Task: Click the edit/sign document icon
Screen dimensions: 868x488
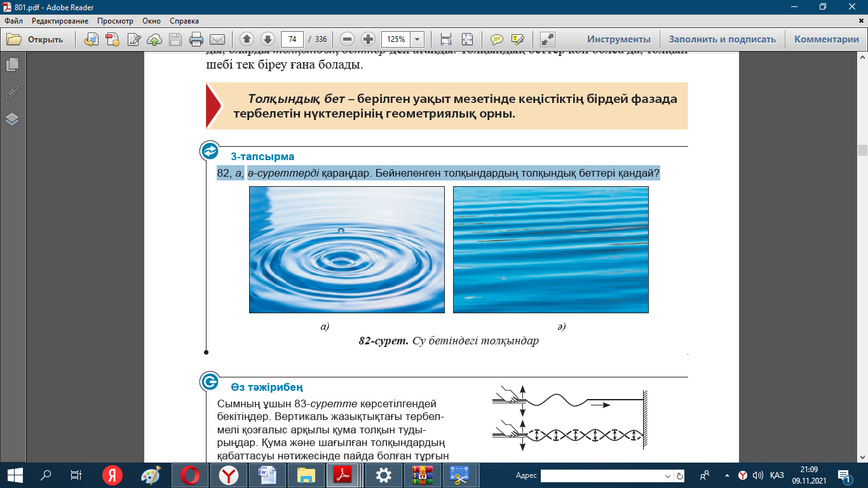Action: pos(134,39)
